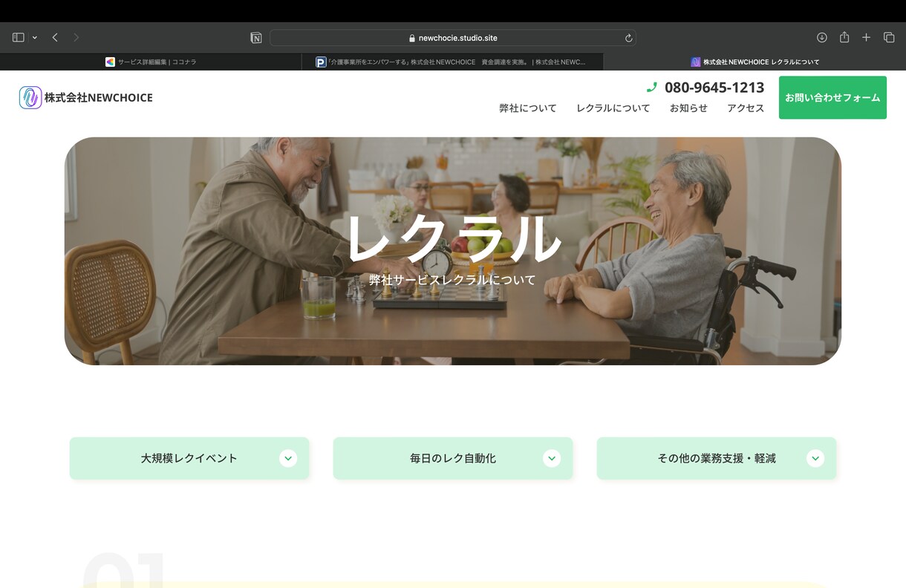
Task: Expand the 毎日のレク自動化 chevron icon
Action: 552,458
